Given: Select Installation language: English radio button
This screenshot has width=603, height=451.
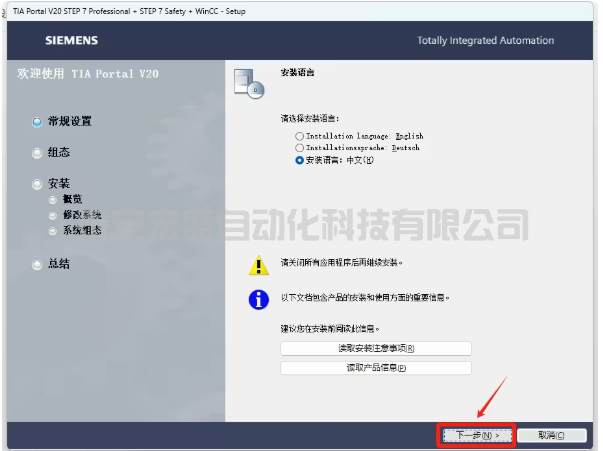Looking at the screenshot, I should (299, 136).
